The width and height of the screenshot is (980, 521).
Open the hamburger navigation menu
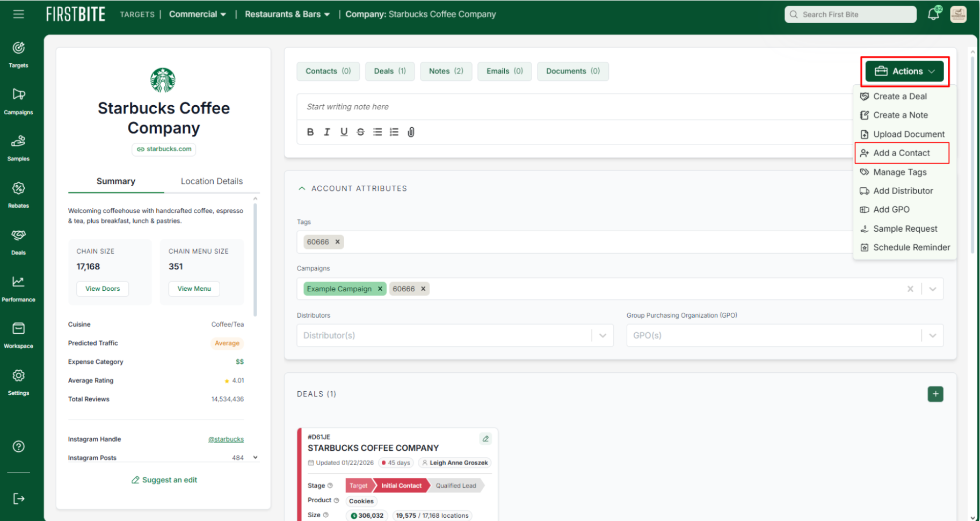pos(19,14)
